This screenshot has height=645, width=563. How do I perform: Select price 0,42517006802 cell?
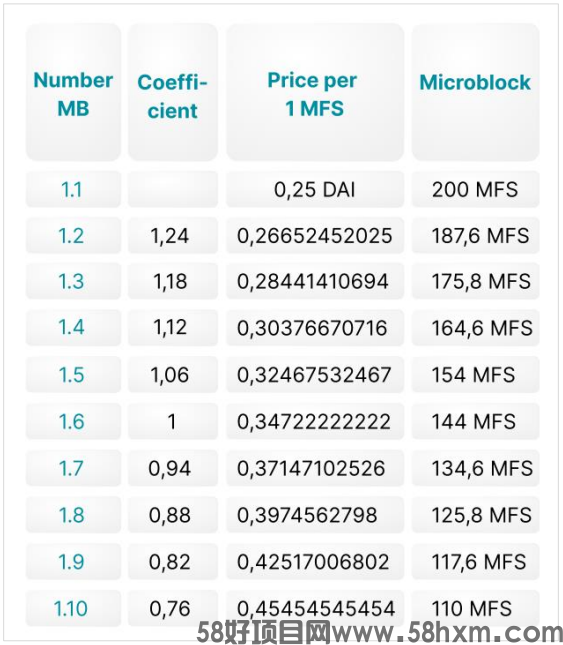tap(315, 561)
